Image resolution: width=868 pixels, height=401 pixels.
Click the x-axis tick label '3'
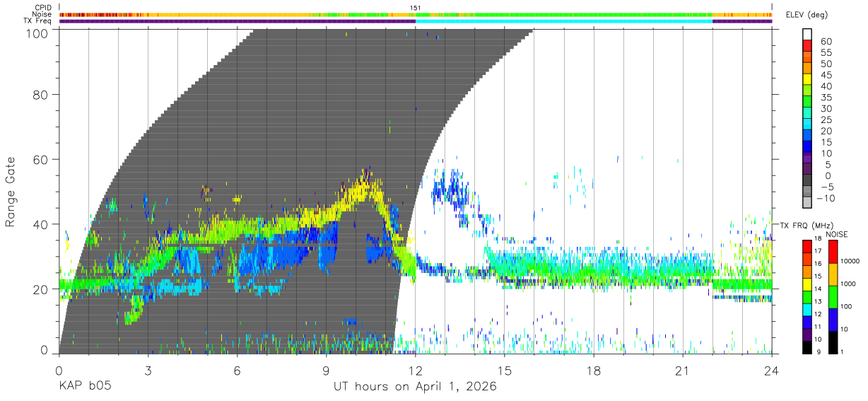coord(148,371)
